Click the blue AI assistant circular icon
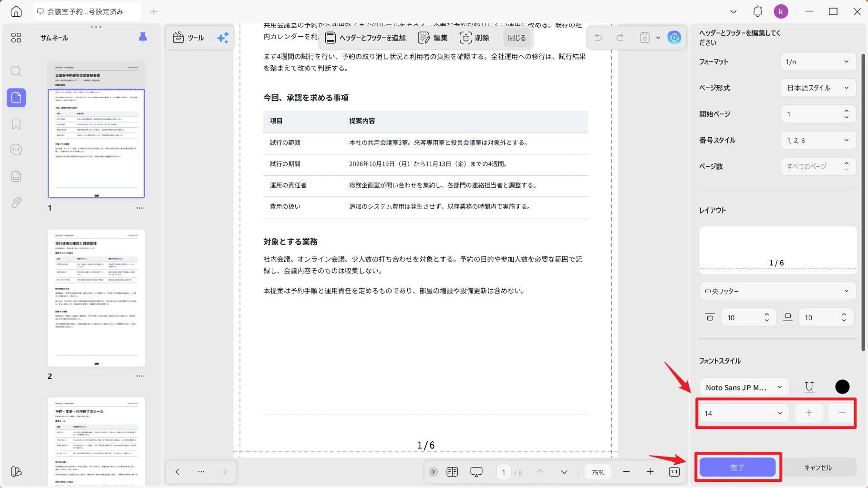The image size is (868, 488). (x=674, y=37)
